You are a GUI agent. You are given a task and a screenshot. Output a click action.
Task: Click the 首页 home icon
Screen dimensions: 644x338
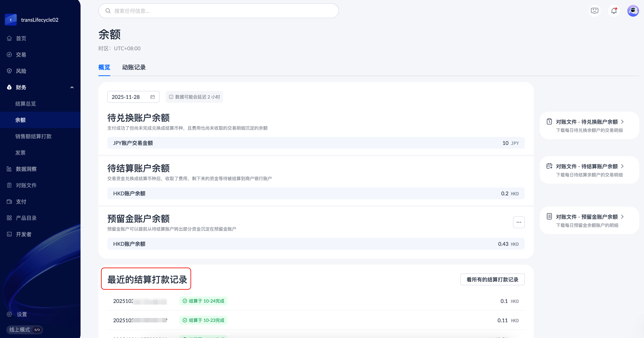click(9, 38)
